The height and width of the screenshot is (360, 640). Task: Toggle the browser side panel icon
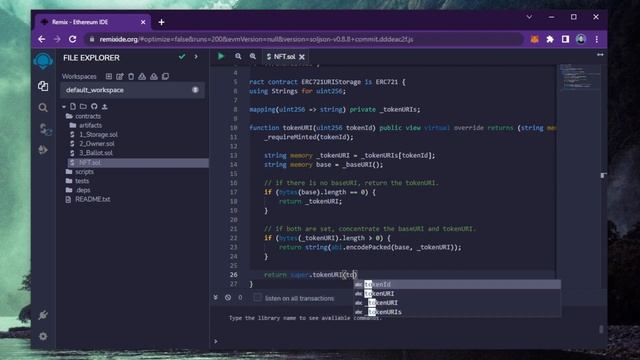coord(565,39)
